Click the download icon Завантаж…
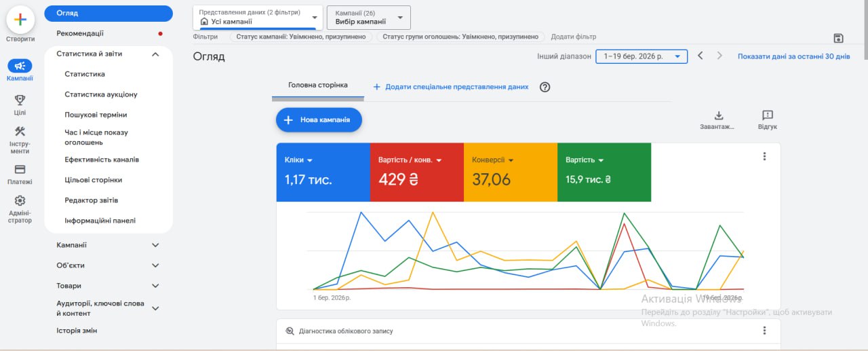This screenshot has width=868, height=351. click(x=719, y=116)
